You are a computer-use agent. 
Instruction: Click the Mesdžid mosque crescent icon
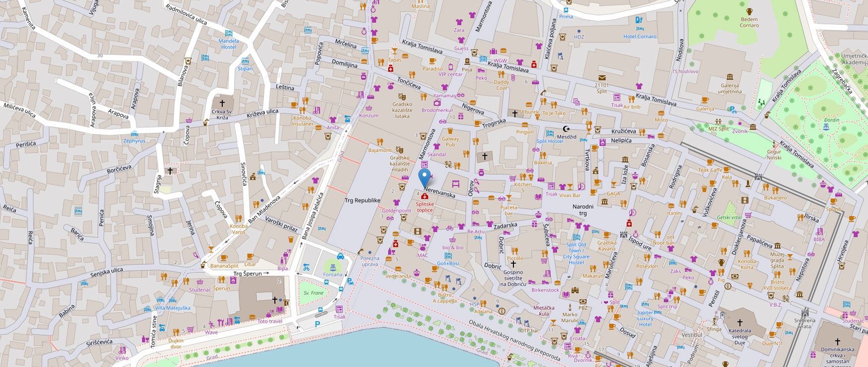[565, 129]
